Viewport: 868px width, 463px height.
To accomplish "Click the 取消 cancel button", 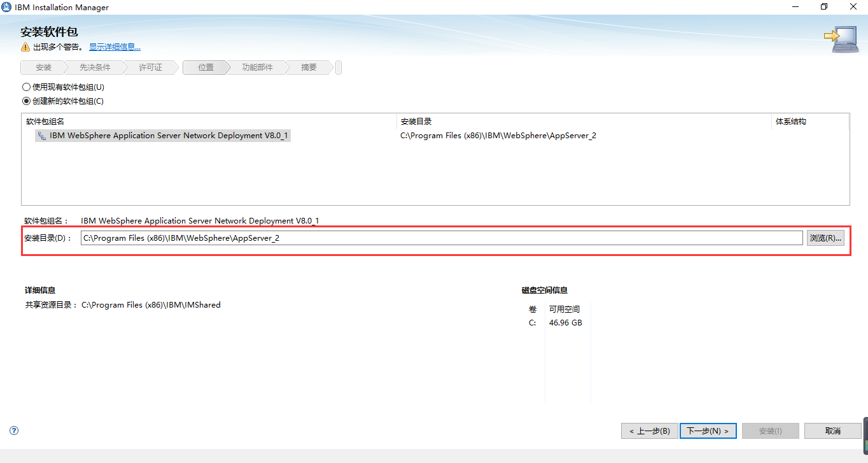I will (x=832, y=431).
